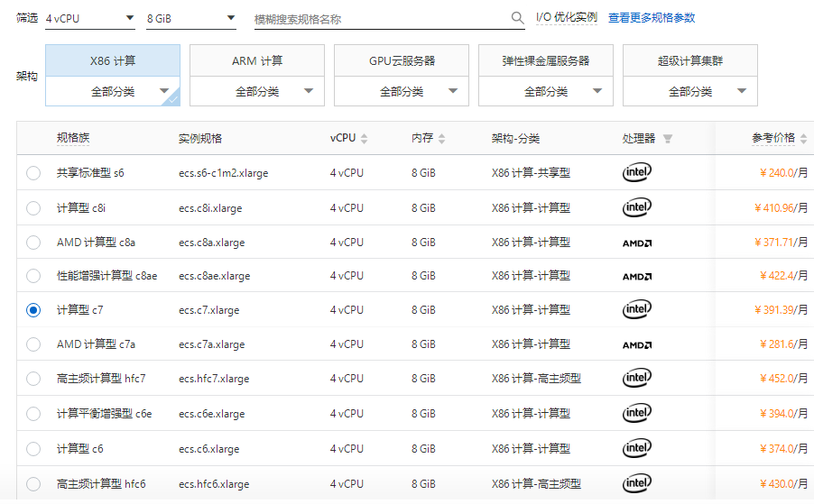Click Intel logo in the s6 row
The height and width of the screenshot is (504, 814).
tap(636, 172)
